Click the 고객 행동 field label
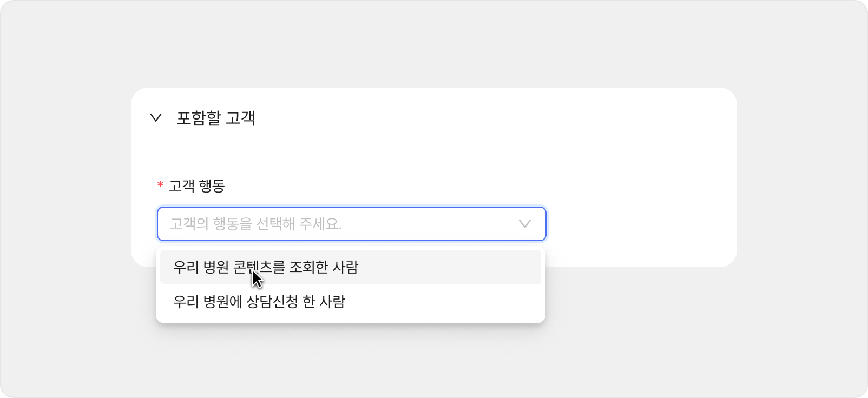The height and width of the screenshot is (398, 868). click(196, 186)
